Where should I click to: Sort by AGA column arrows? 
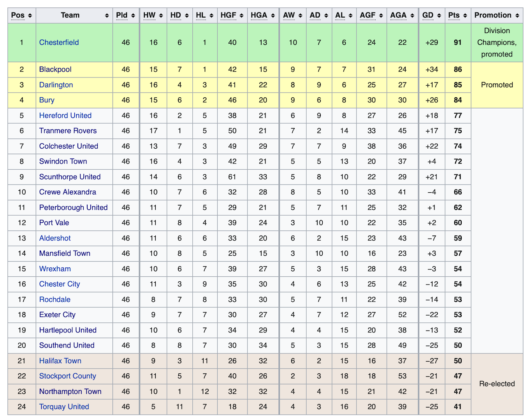[412, 16]
